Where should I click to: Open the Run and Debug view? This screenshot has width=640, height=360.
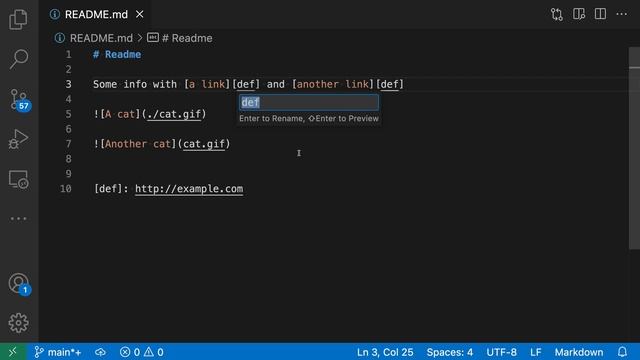pos(18,139)
